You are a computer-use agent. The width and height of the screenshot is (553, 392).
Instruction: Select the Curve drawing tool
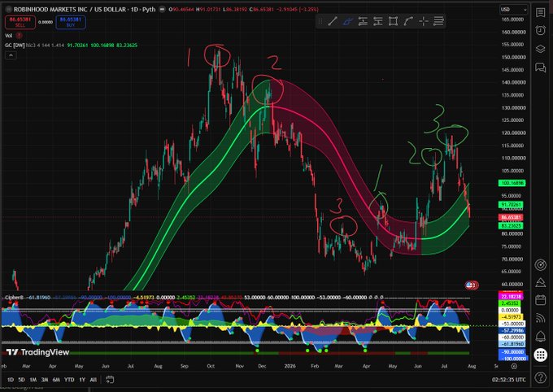tap(408, 21)
